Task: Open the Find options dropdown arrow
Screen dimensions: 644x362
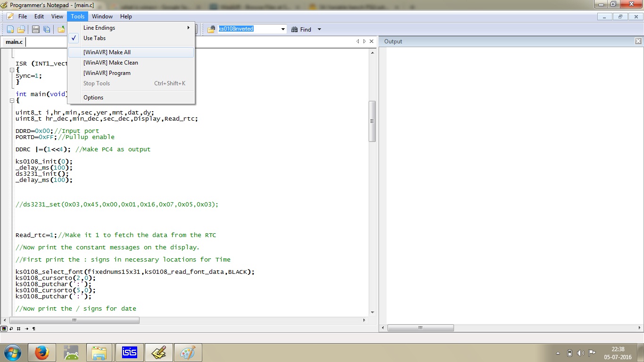Action: pos(319,29)
